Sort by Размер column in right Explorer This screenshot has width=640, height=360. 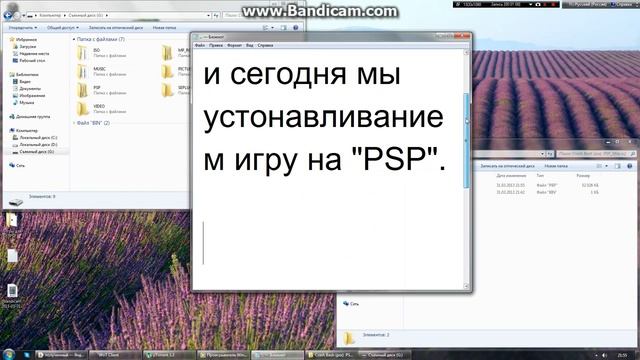[583, 176]
